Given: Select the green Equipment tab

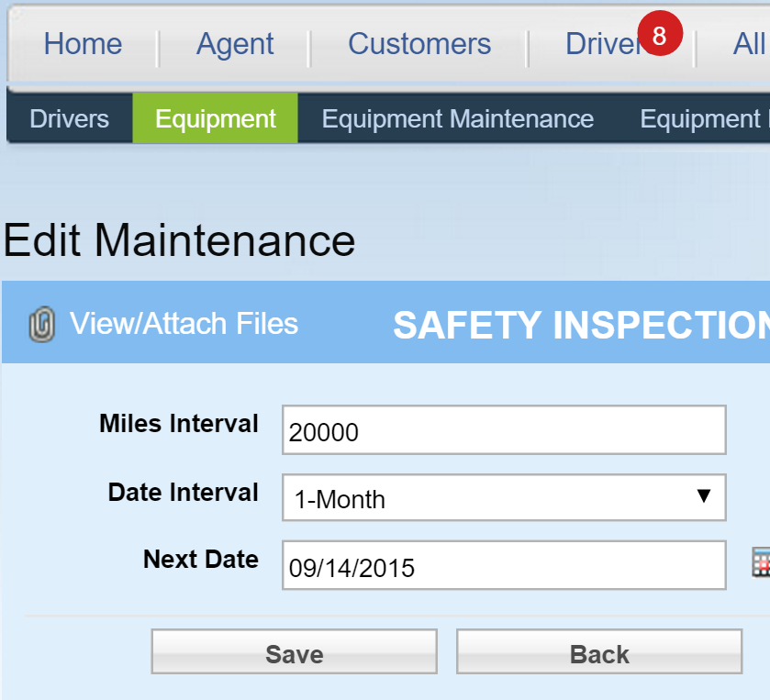Looking at the screenshot, I should pyautogui.click(x=215, y=118).
